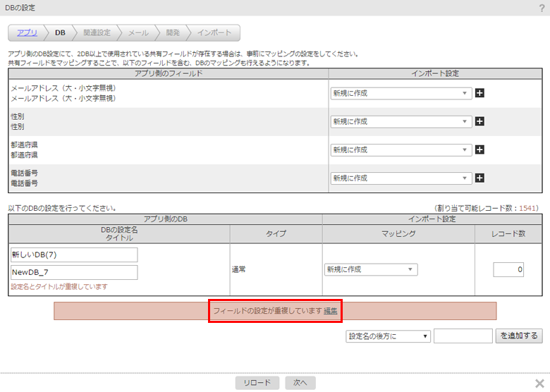The image size is (550, 392).
Task: Click the 設定名とタイトルが重複しています error text
Action: [x=59, y=287]
